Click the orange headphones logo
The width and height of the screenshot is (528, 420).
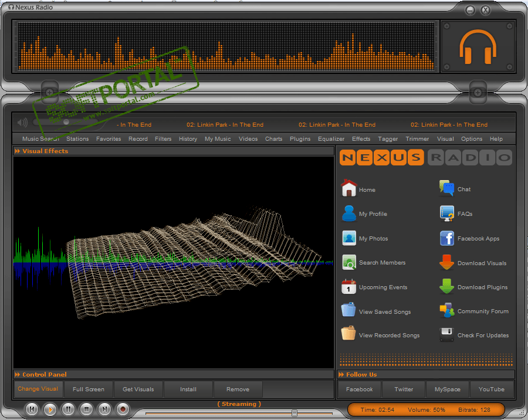pos(478,46)
